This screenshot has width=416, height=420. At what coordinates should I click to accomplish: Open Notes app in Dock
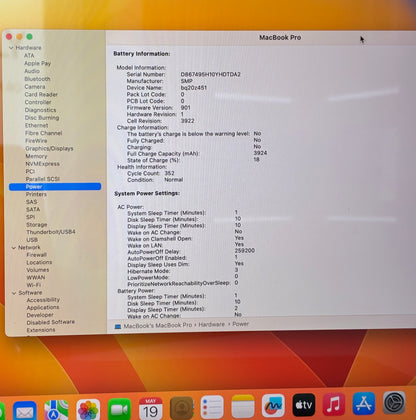pyautogui.click(x=243, y=406)
